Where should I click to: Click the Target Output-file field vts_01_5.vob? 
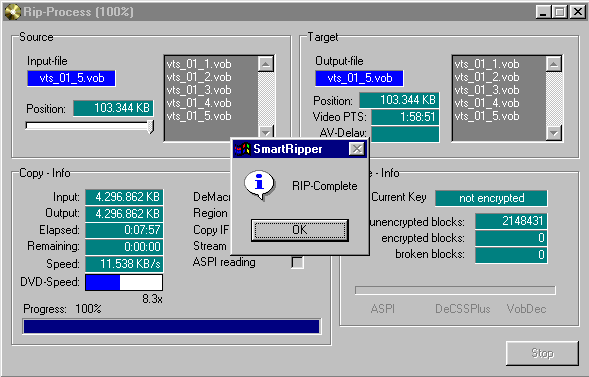coord(359,78)
